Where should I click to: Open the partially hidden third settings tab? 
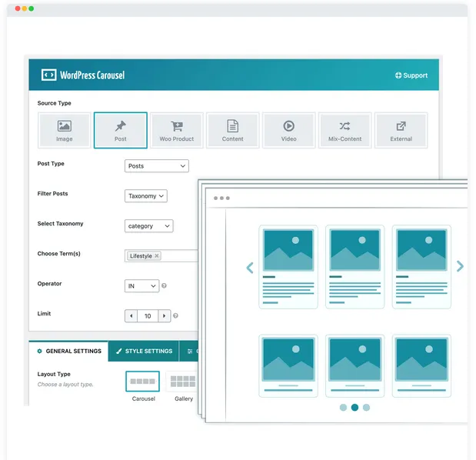tap(189, 352)
